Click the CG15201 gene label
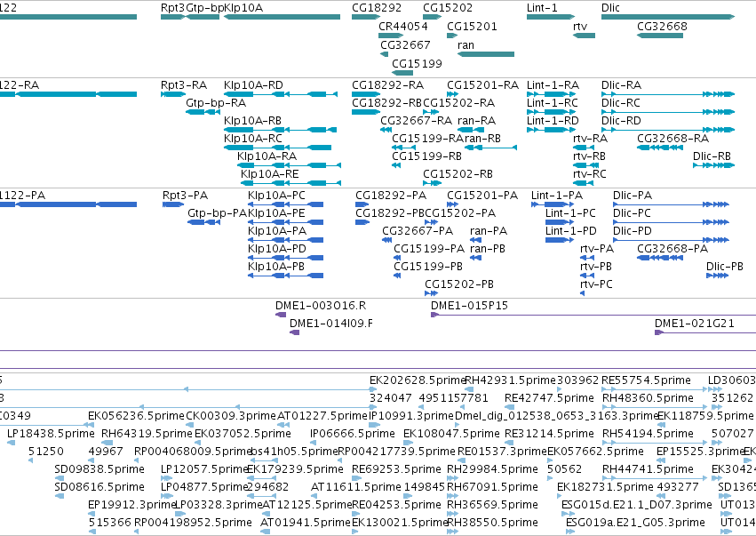 [472, 27]
